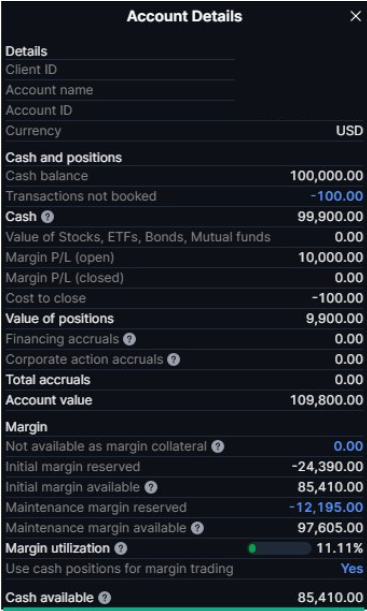Viewport: 367px width, 611px height.
Task: Show help for Initial margin available
Action: 151,487
